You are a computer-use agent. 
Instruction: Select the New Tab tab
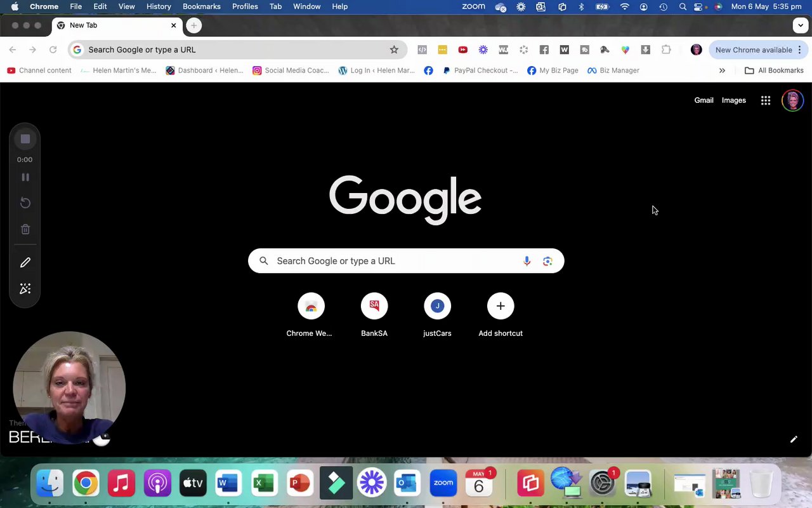point(117,25)
